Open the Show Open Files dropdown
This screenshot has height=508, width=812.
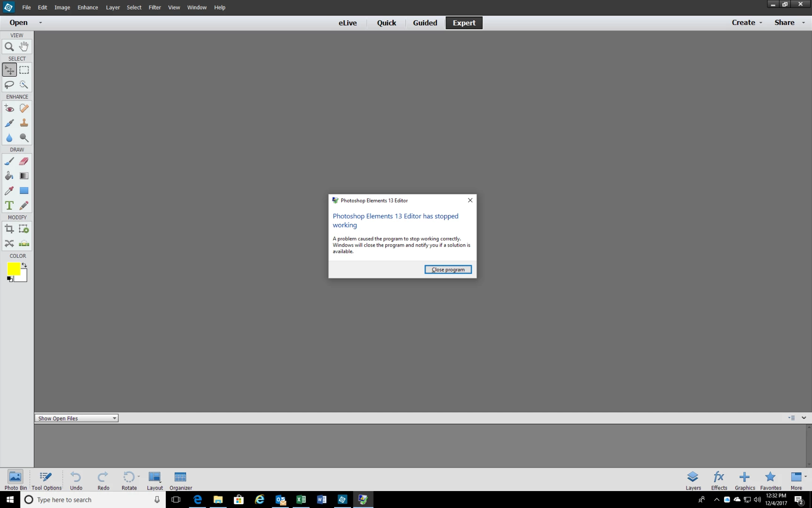76,418
